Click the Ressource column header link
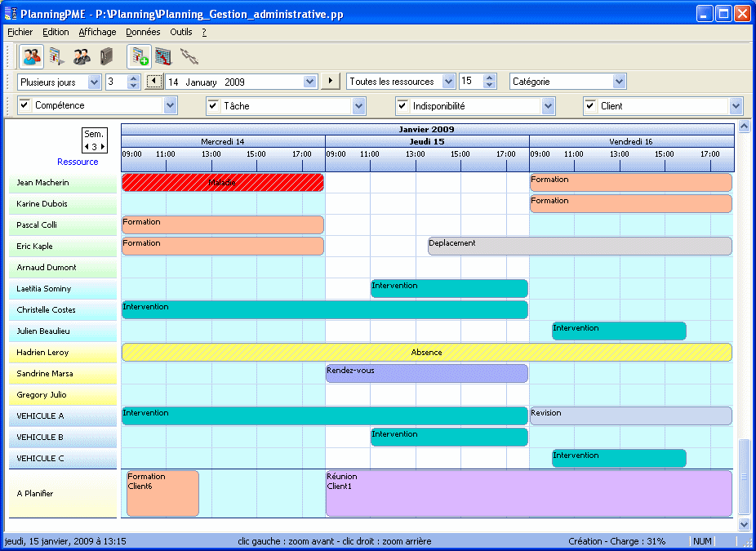The width and height of the screenshot is (756, 551). (78, 162)
